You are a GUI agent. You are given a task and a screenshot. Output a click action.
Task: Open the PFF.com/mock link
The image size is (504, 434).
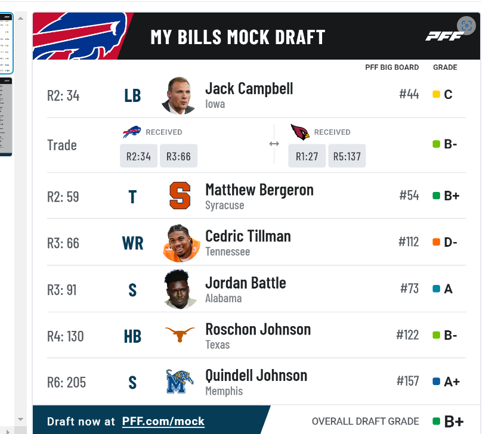click(163, 421)
